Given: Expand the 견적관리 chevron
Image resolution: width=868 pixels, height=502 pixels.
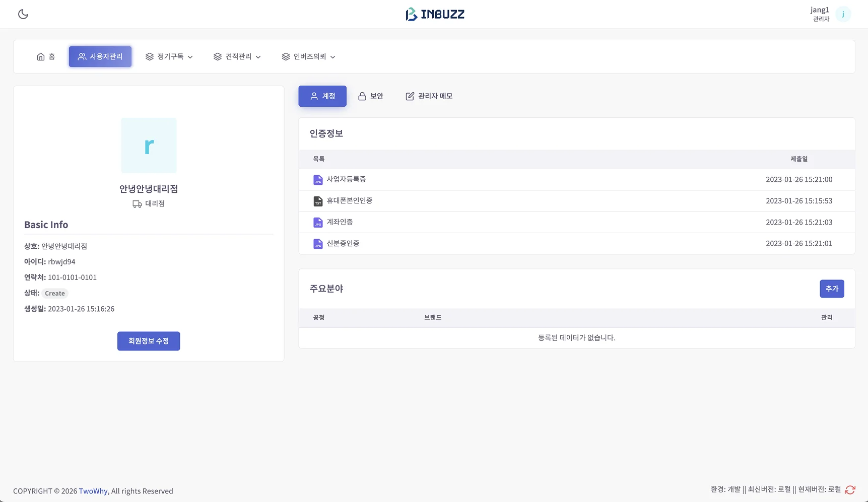Looking at the screenshot, I should point(258,57).
